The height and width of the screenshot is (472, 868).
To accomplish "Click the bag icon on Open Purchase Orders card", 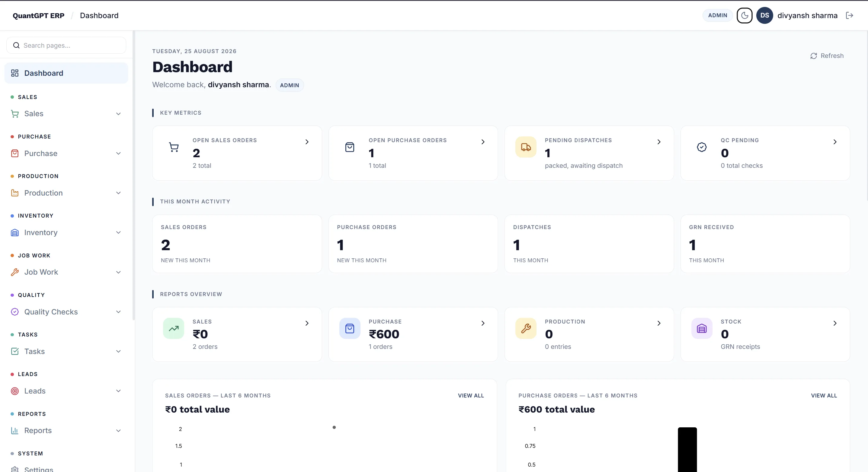I will coord(350,147).
